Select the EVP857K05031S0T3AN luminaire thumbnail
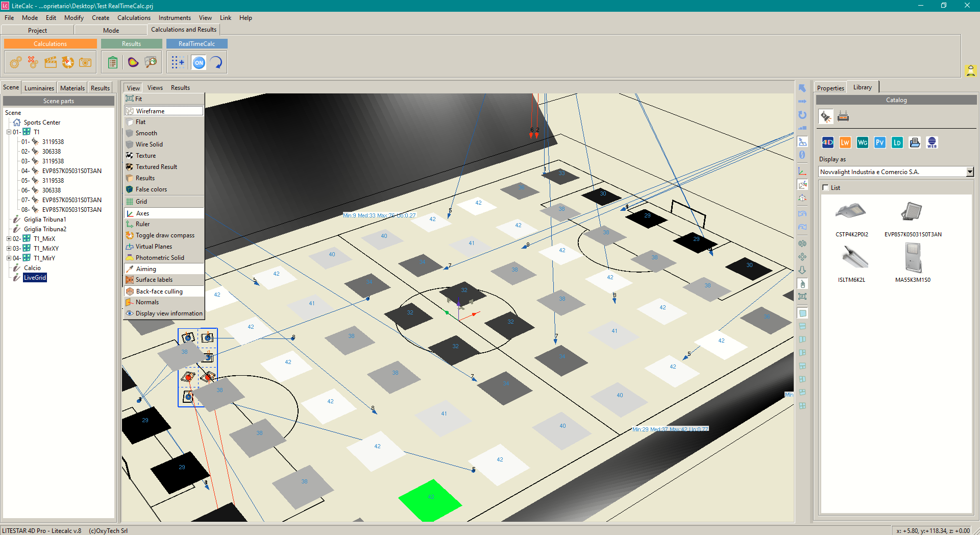 click(x=912, y=212)
